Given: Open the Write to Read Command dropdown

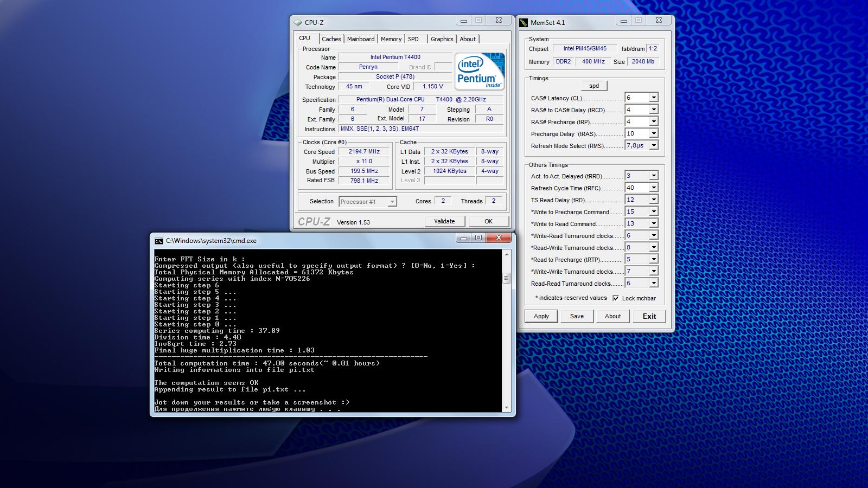Looking at the screenshot, I should pos(654,224).
